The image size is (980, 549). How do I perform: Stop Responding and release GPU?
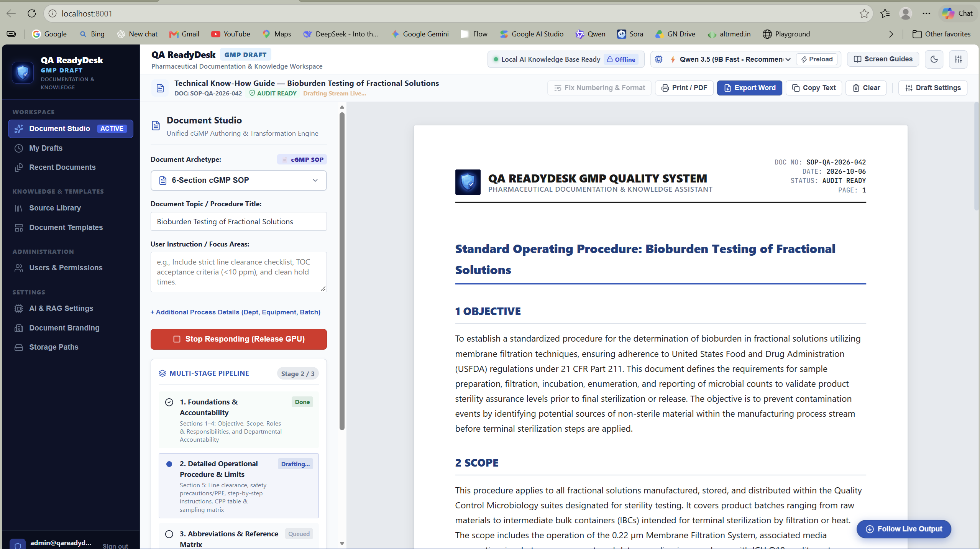pyautogui.click(x=238, y=339)
